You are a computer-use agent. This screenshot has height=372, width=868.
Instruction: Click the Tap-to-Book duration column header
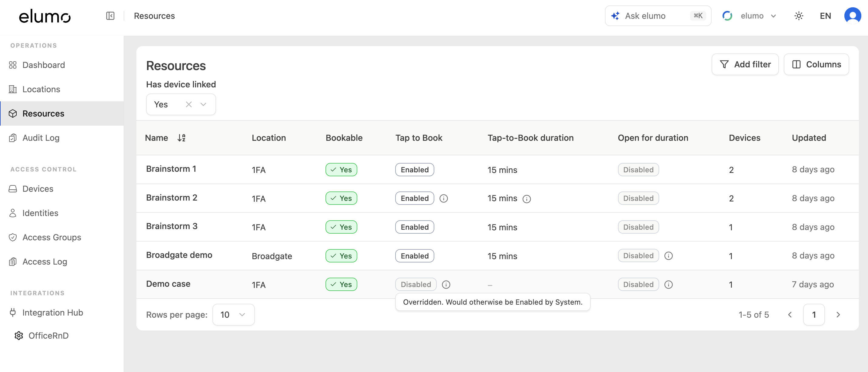point(530,138)
